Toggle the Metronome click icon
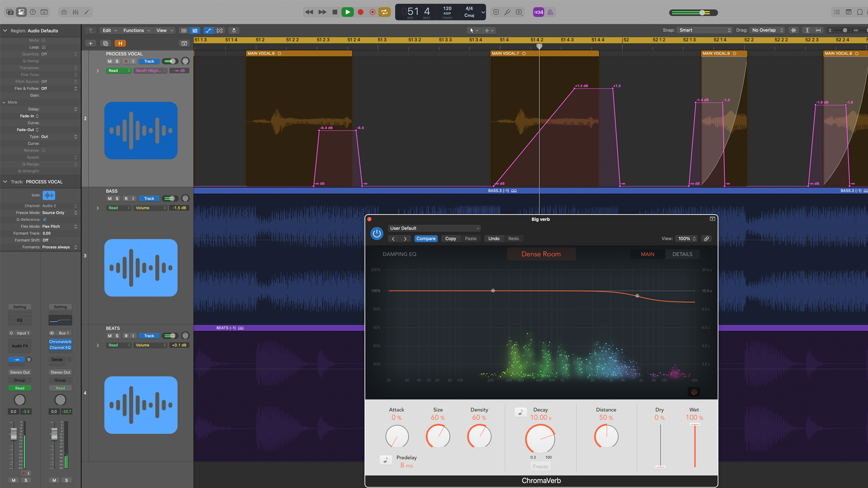 [x=550, y=12]
